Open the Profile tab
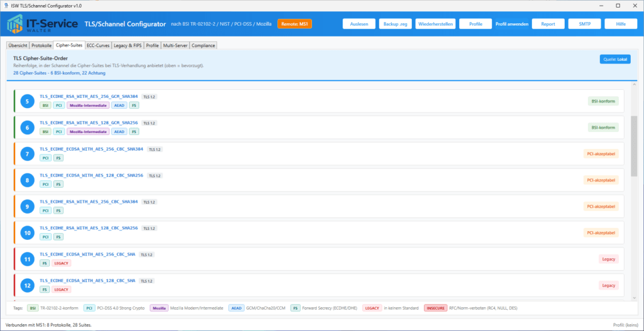 click(152, 45)
